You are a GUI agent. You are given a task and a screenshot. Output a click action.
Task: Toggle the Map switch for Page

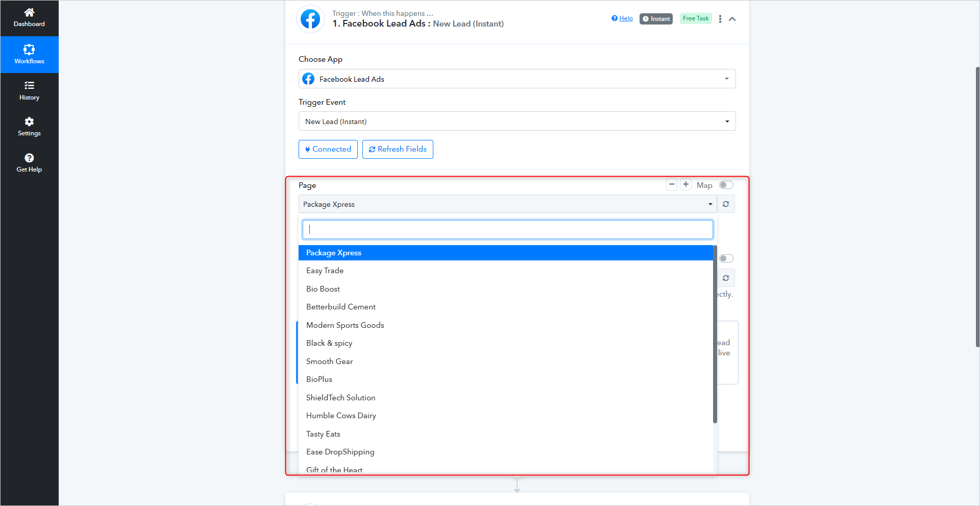pyautogui.click(x=726, y=185)
